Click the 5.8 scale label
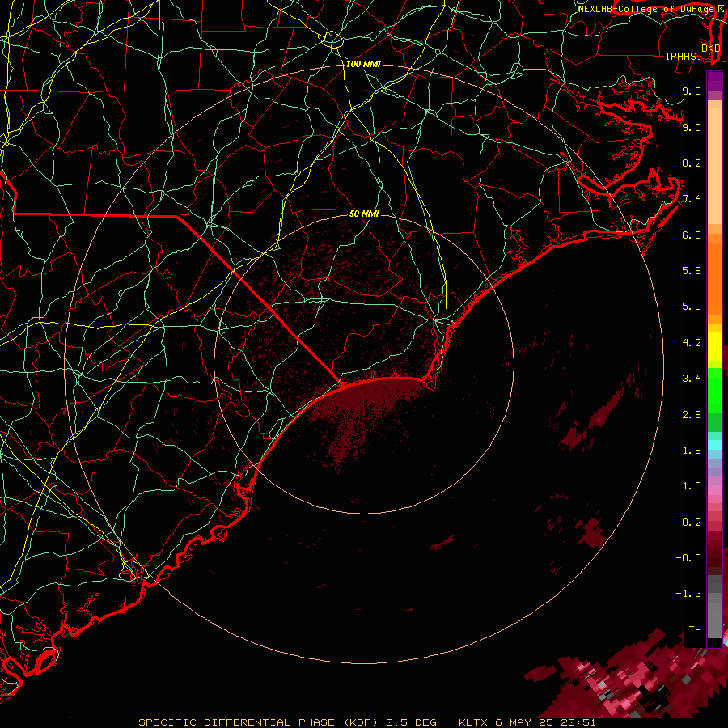The height and width of the screenshot is (728, 728). pos(692,271)
